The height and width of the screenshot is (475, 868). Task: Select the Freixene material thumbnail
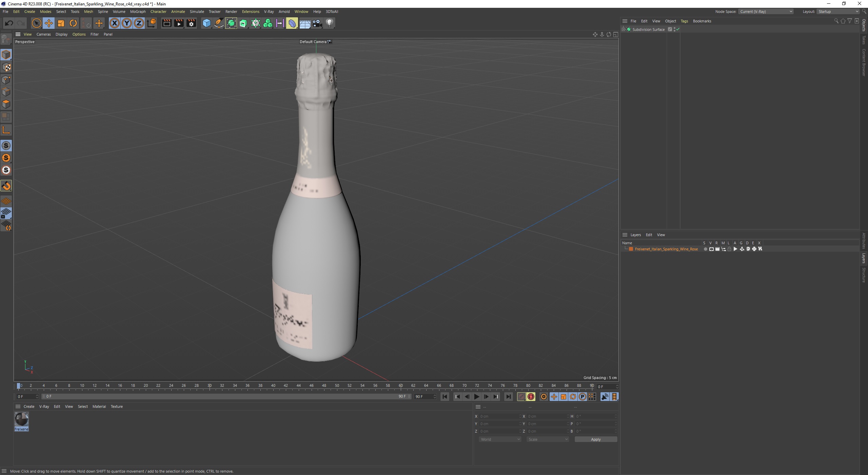tap(21, 422)
